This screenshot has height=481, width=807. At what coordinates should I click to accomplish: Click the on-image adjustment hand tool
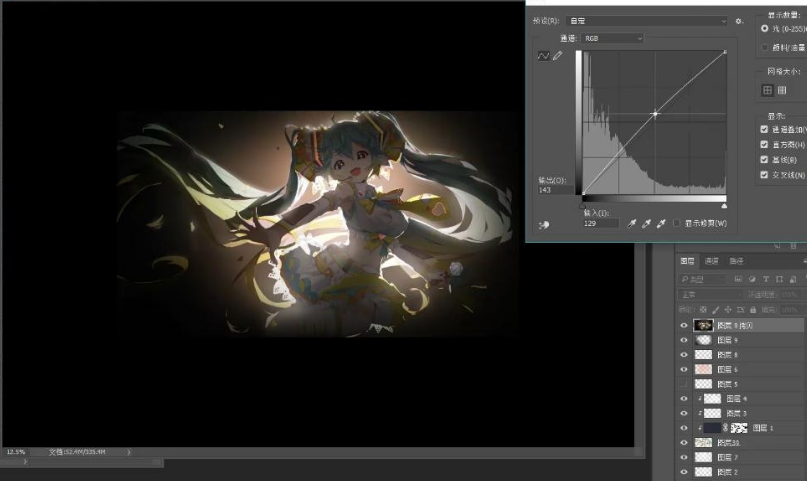[544, 225]
